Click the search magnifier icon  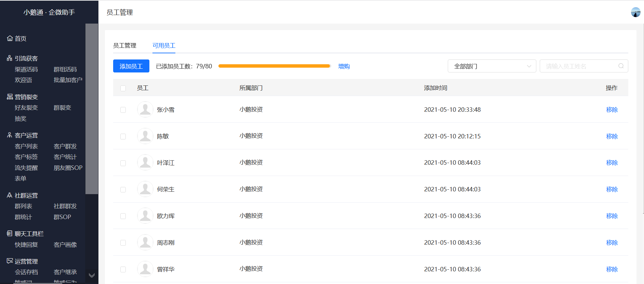pyautogui.click(x=621, y=66)
